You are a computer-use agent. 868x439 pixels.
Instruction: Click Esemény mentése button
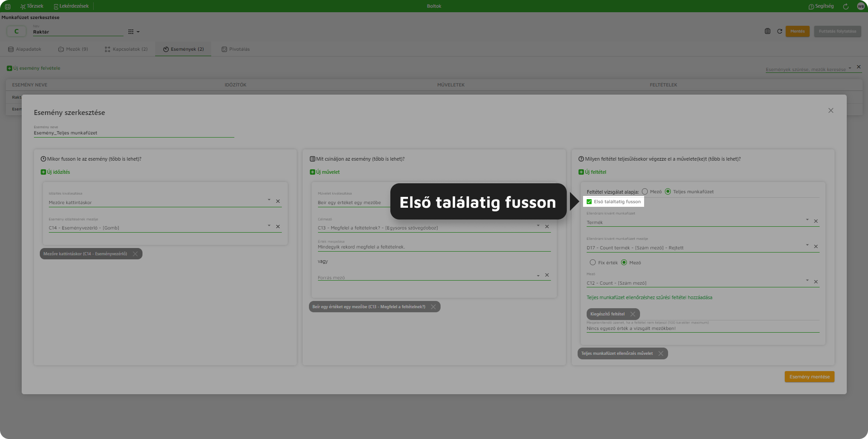[x=810, y=377]
